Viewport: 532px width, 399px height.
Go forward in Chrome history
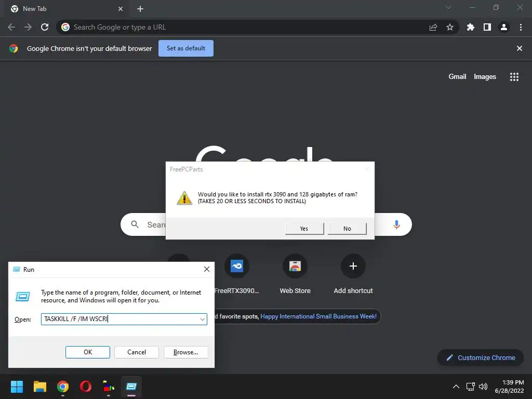coord(28,27)
